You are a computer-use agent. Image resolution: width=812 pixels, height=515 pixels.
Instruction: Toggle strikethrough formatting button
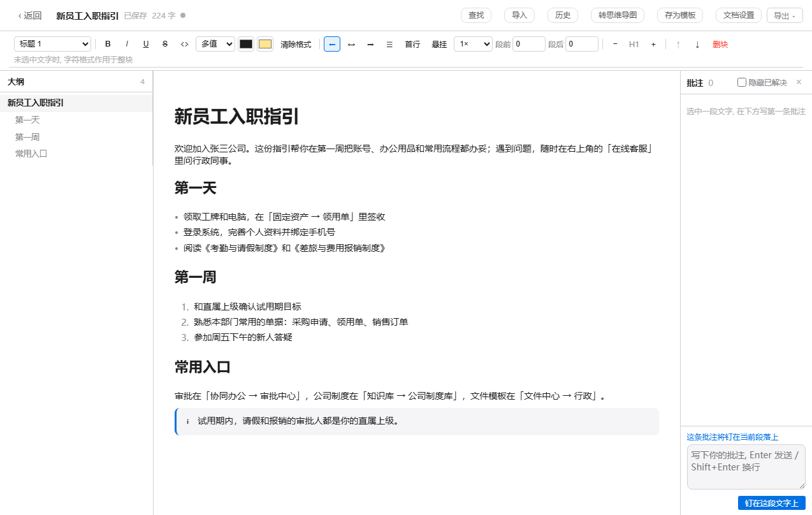[165, 44]
